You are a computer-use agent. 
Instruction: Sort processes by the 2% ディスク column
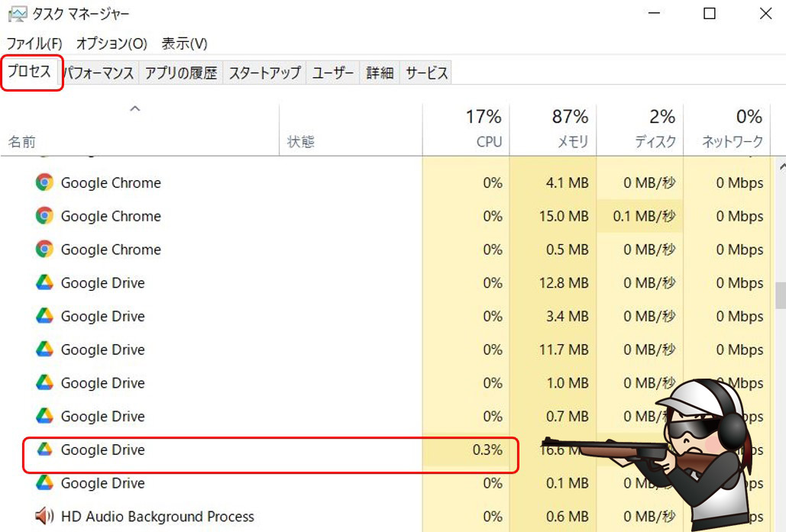(639, 129)
